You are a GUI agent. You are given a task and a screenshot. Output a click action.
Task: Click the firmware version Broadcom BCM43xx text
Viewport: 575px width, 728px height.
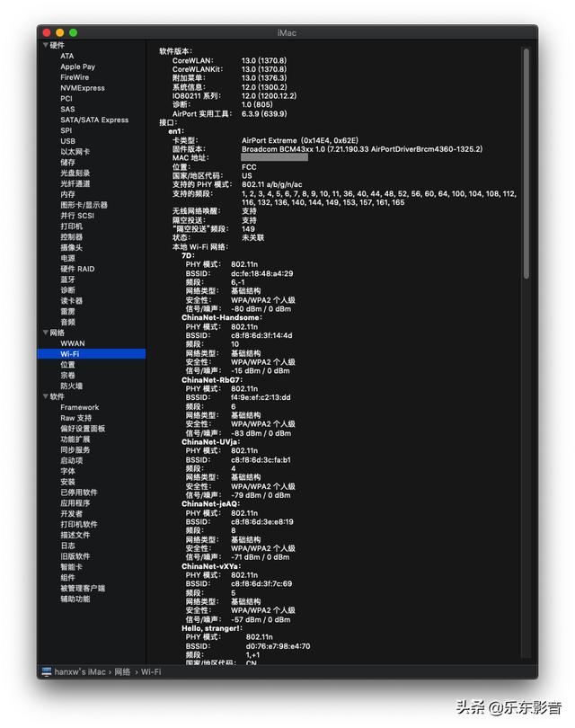click(x=362, y=149)
